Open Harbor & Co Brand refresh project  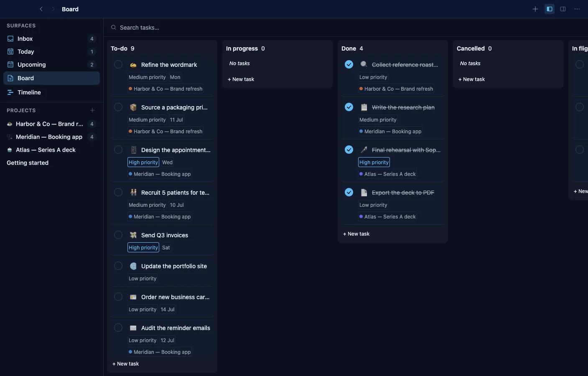click(51, 124)
